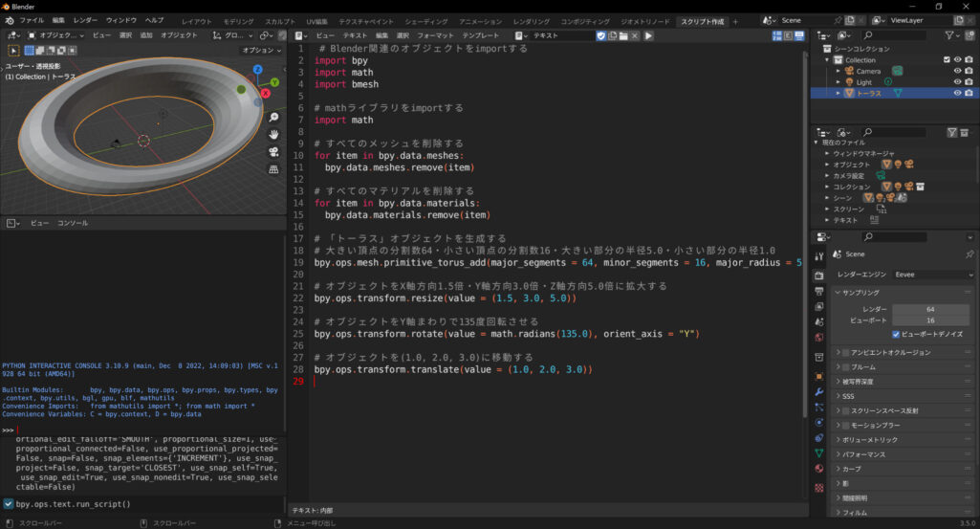The height and width of the screenshot is (529, 980).
Task: Open Scene properties tab icon
Action: click(818, 321)
